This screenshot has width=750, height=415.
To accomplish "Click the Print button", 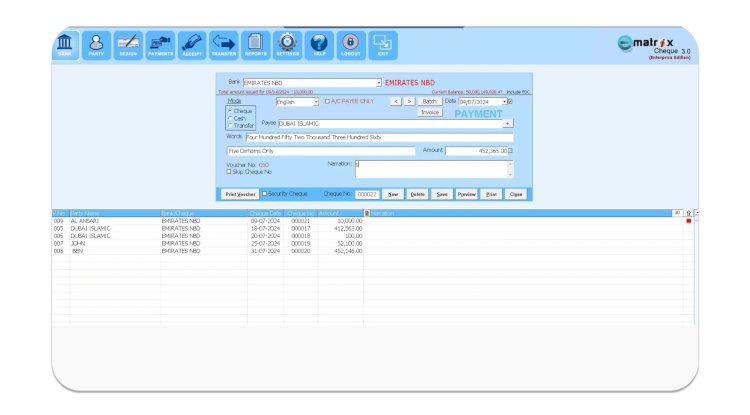I will click(491, 194).
